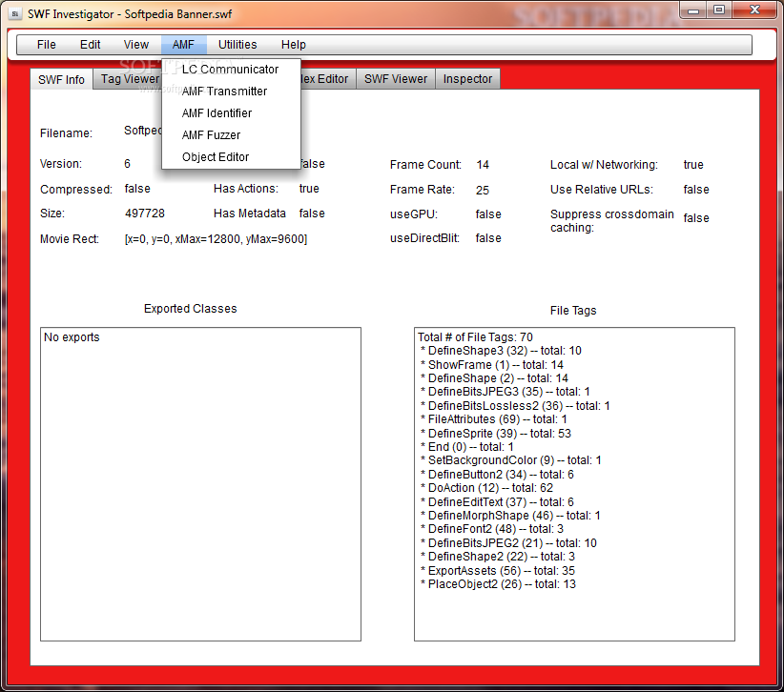
Task: Click the ShowFrame (1) tag row
Action: coord(492,365)
